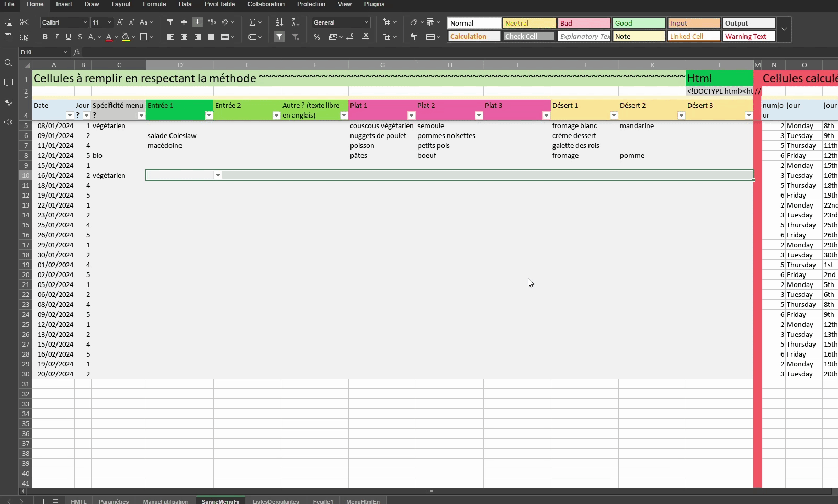
Task: Open the search icon in left sidebar
Action: (8, 63)
